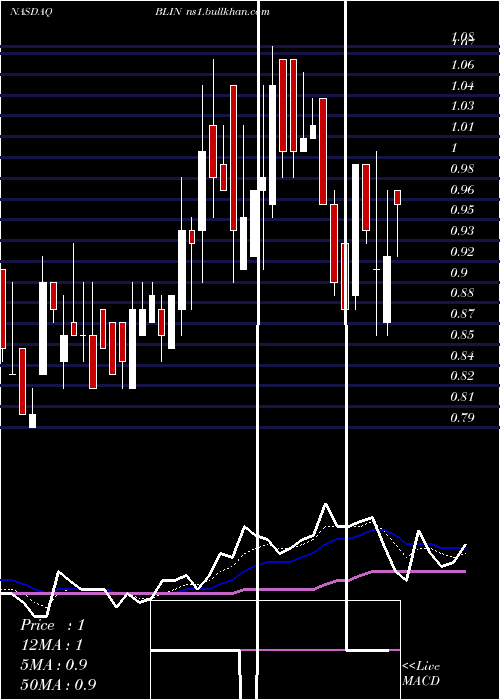500x700 pixels.
Task: Select the 1.01 price axis label
Action: coord(462,127)
